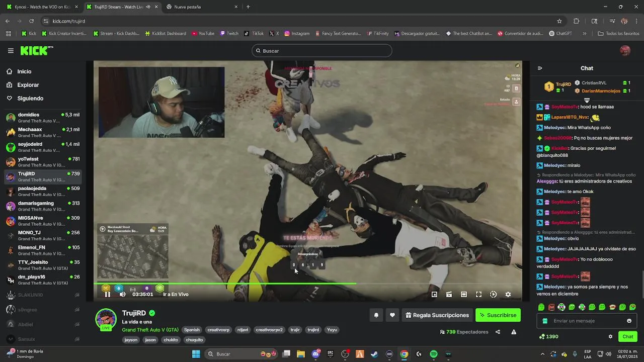Viewport: 644px width, 362px height.
Task: Open the Kick Creator Incentive bookmark
Action: coord(64,34)
